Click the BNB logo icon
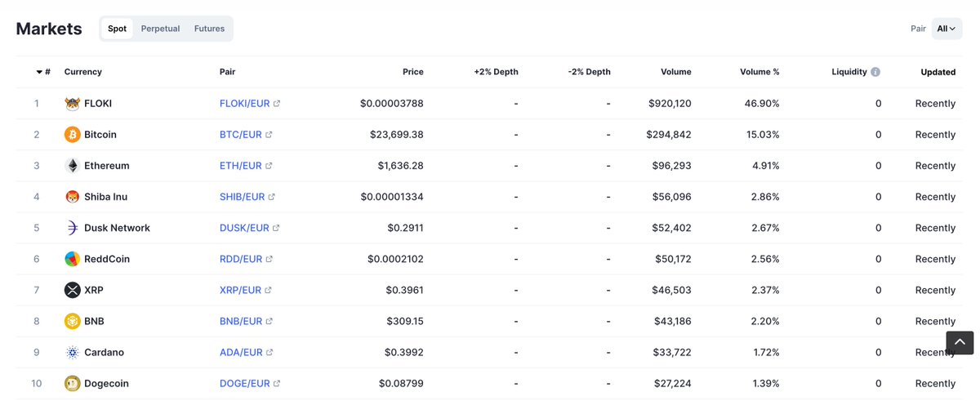 [73, 321]
